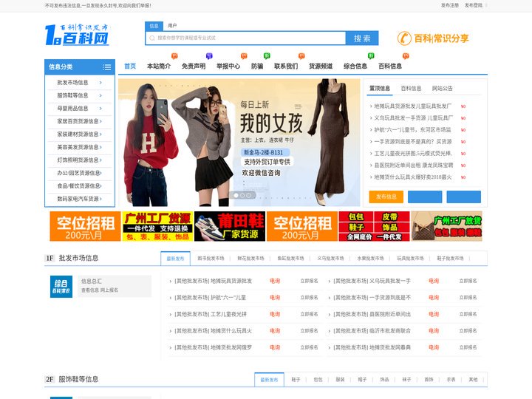Open 免责声明 from the navigation bar
Screen dimensions: 532x399
click(194, 66)
